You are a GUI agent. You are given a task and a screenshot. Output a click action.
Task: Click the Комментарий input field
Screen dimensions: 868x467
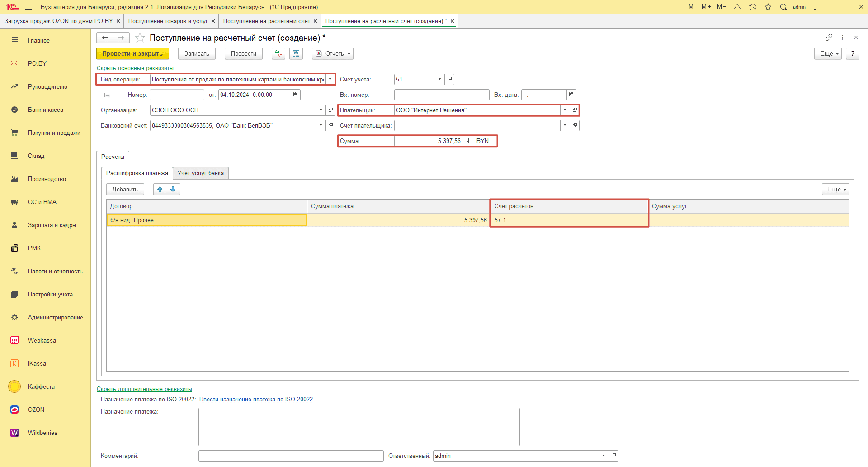[x=291, y=456]
